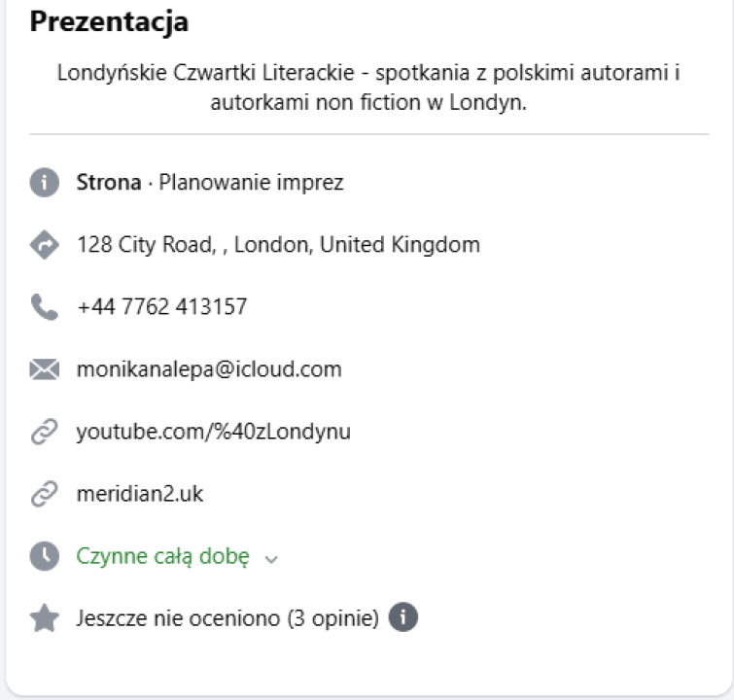Click the chain link icon beside the YouTube link

pos(45,432)
